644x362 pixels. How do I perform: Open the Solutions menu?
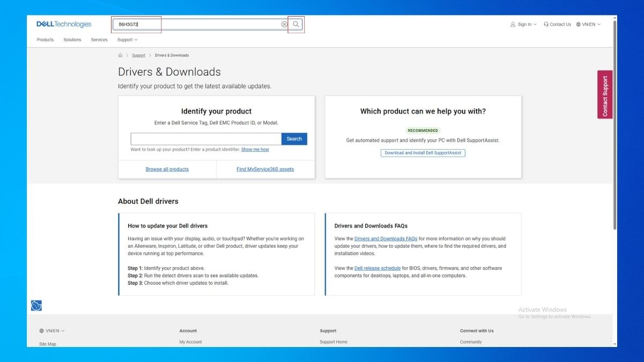72,40
